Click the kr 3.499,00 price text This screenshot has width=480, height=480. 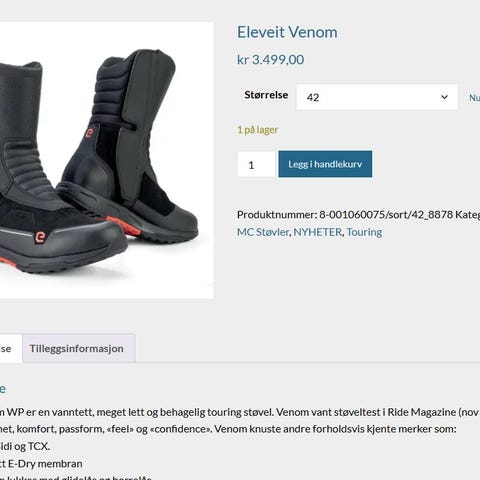pos(270,60)
